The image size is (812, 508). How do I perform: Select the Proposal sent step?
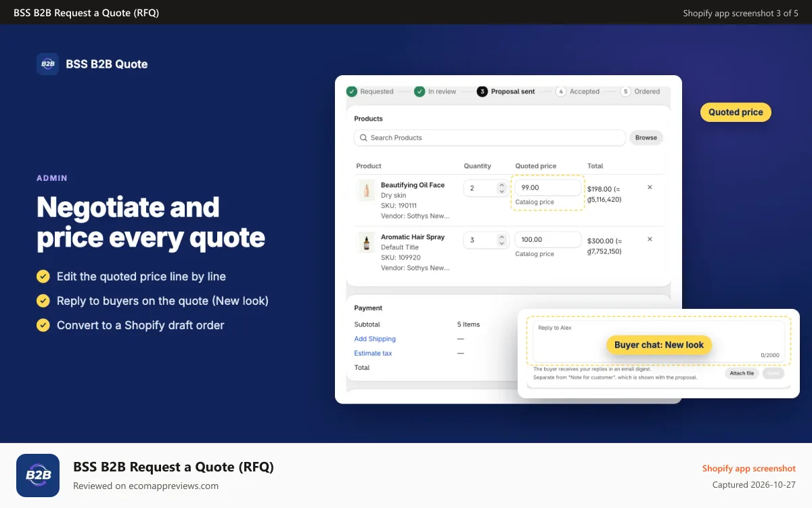point(506,91)
